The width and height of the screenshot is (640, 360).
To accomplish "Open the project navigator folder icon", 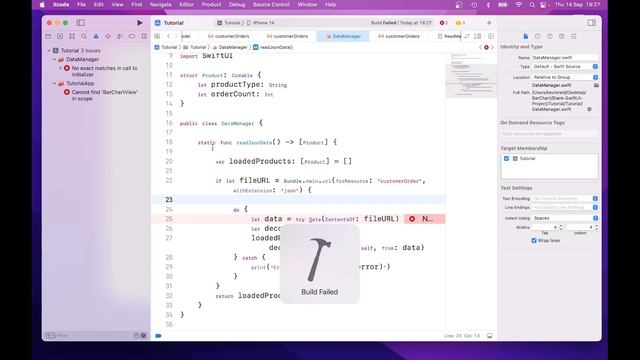I will (48, 36).
